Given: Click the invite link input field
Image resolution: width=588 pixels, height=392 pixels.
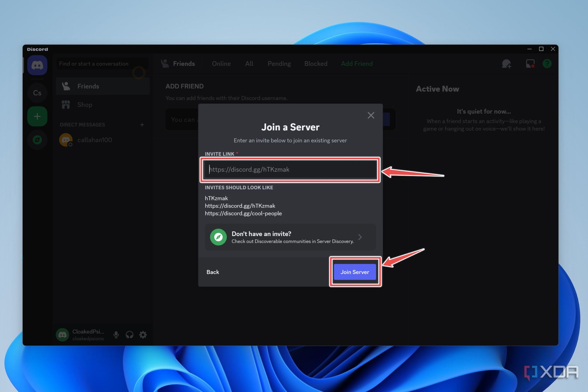Looking at the screenshot, I should [290, 169].
